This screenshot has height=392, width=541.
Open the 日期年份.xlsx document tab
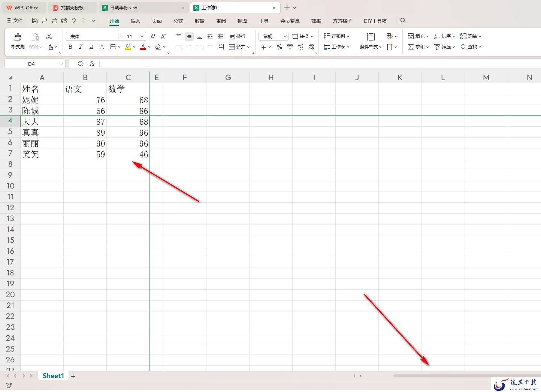pyautogui.click(x=124, y=7)
